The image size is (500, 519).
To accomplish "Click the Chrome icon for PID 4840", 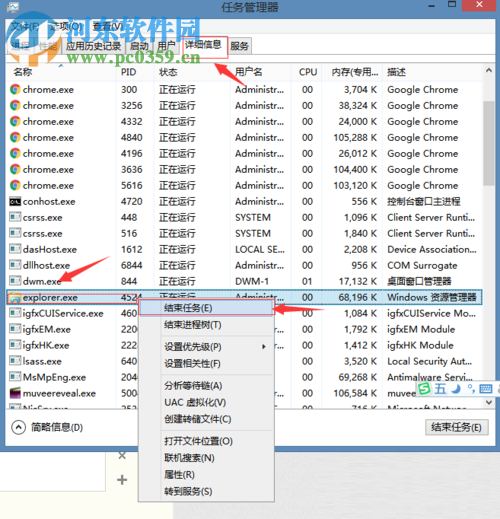I will pyautogui.click(x=15, y=137).
